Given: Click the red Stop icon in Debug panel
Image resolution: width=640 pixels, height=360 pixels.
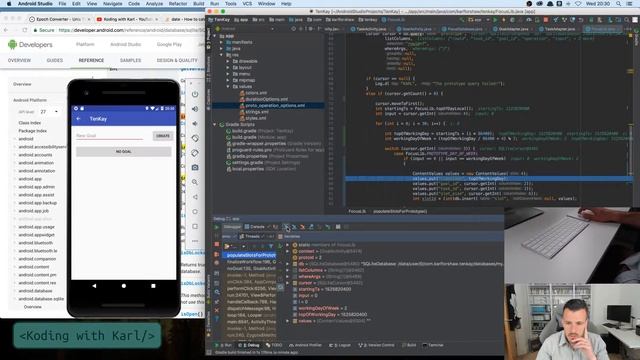Looking at the screenshot, I should click(x=216, y=244).
